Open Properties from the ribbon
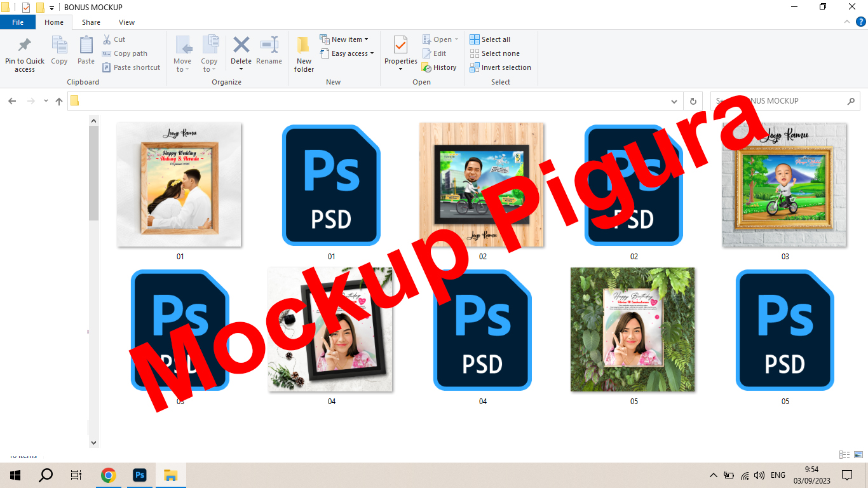Image resolution: width=868 pixels, height=488 pixels. [400, 46]
